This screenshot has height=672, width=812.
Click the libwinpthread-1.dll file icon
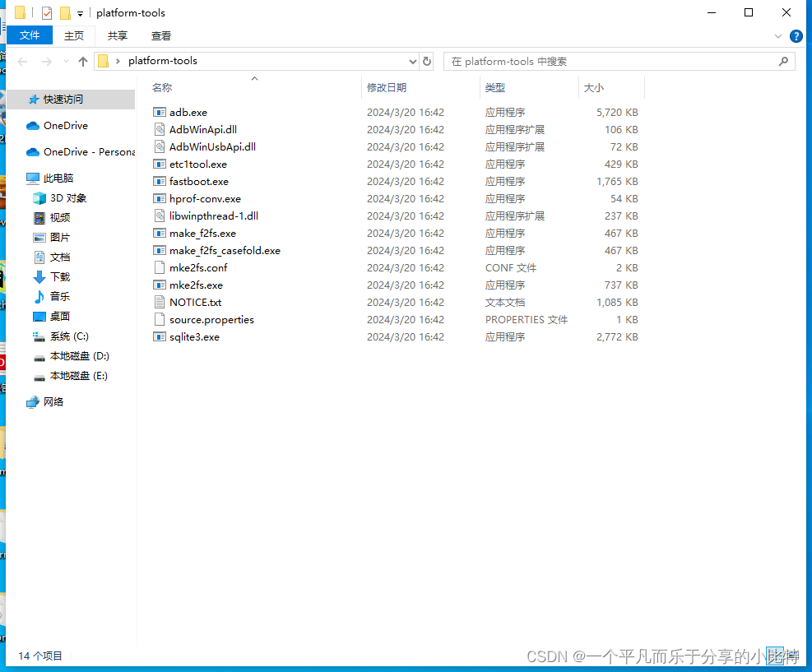pos(160,216)
